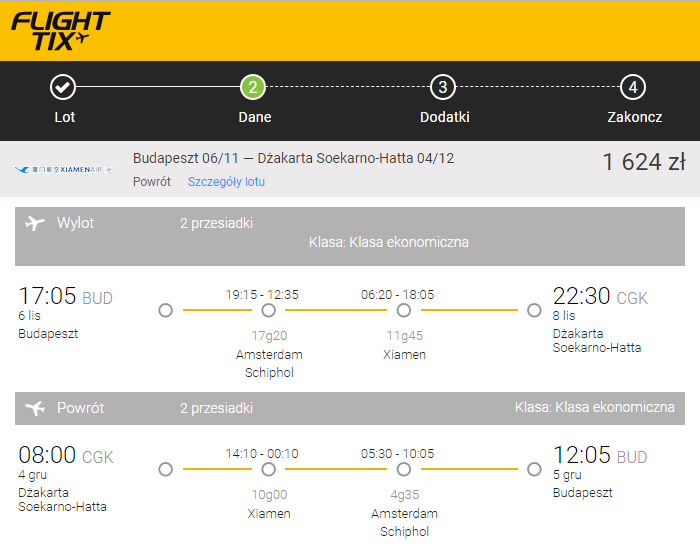Select step 2 Dane circle
Image resolution: width=700 pixels, height=560 pixels.
click(x=253, y=87)
